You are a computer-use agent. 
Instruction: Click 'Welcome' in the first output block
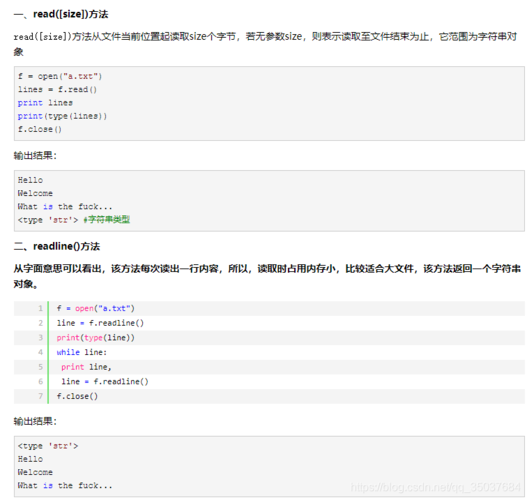pos(35,193)
